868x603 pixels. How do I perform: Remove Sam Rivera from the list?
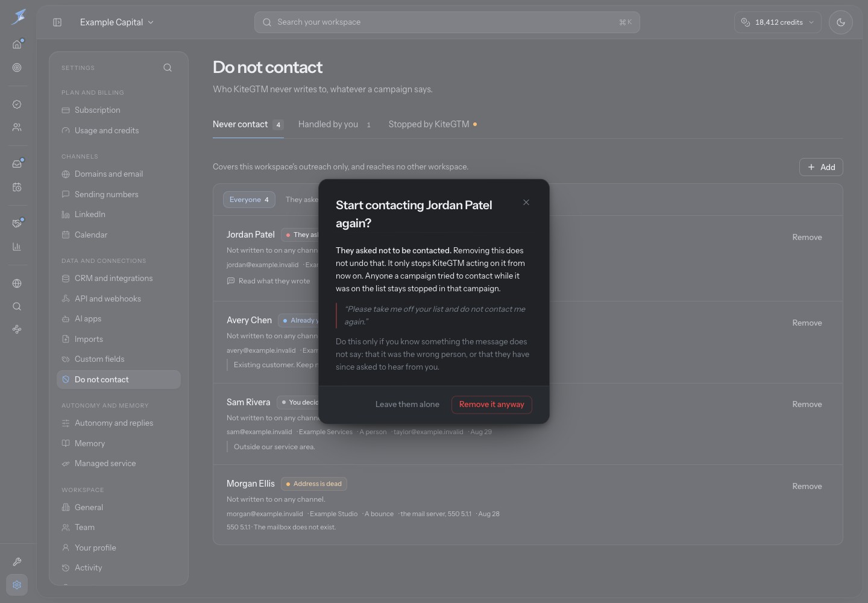click(x=807, y=405)
